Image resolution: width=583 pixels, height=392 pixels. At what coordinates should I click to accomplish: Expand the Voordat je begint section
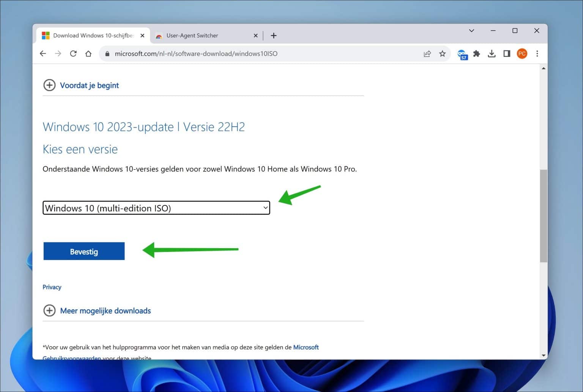click(x=49, y=85)
